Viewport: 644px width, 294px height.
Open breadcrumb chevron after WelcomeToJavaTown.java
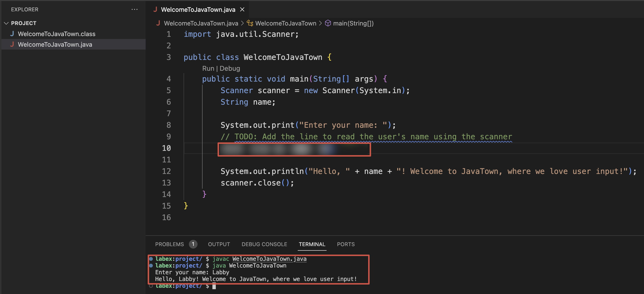pos(242,23)
